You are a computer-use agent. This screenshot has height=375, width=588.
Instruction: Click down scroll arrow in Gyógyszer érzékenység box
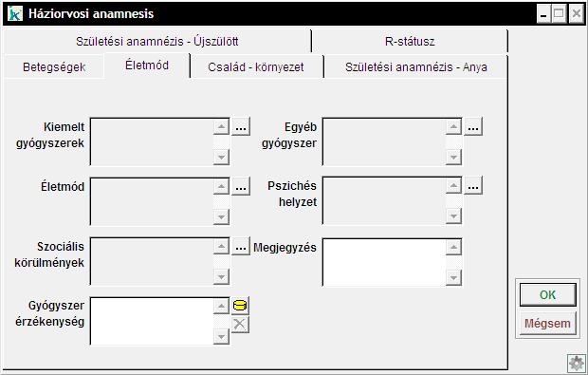click(x=221, y=336)
